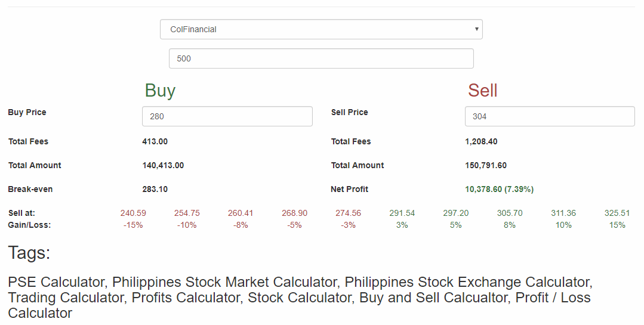Click the 311.36 sell-at value
Screen dimensions: 644x325
(x=563, y=213)
